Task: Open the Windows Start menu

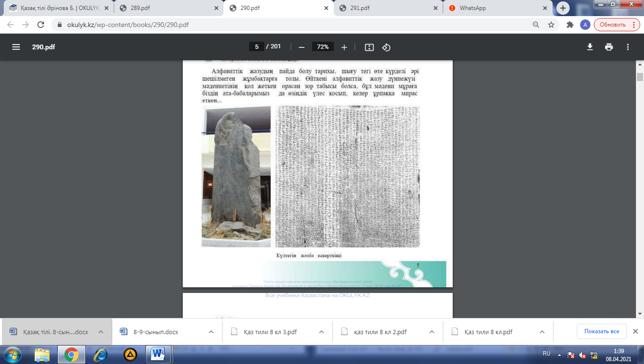Action: click(13, 355)
